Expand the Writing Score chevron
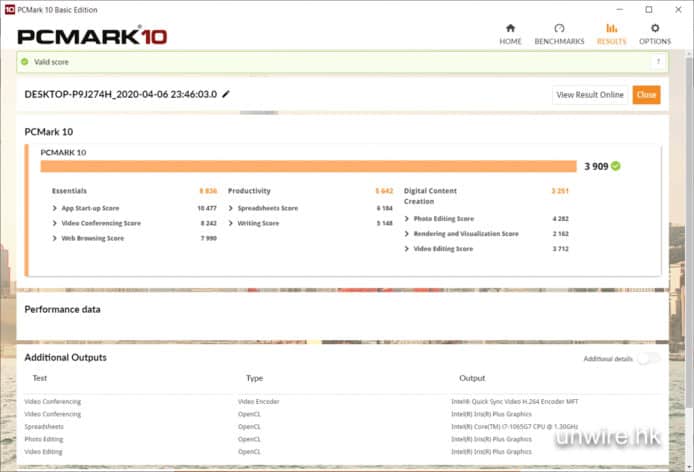The width and height of the screenshot is (694, 472). tap(231, 223)
